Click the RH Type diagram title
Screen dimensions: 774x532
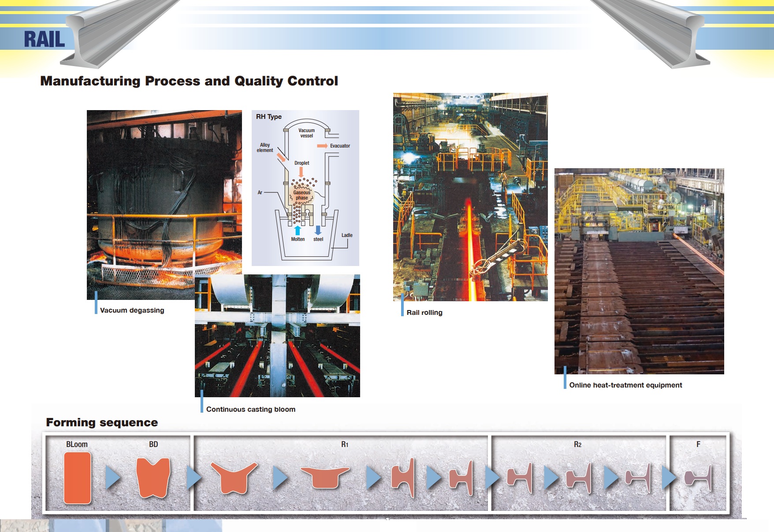pos(268,117)
